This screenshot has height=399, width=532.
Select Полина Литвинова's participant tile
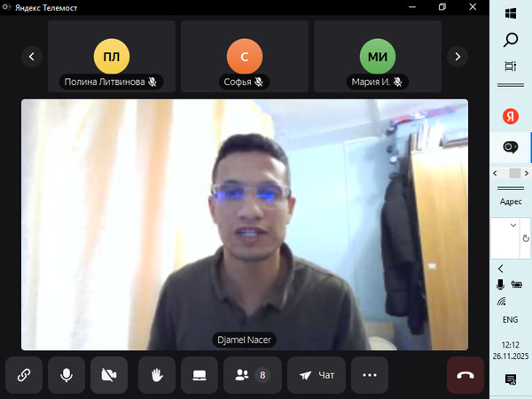point(112,56)
